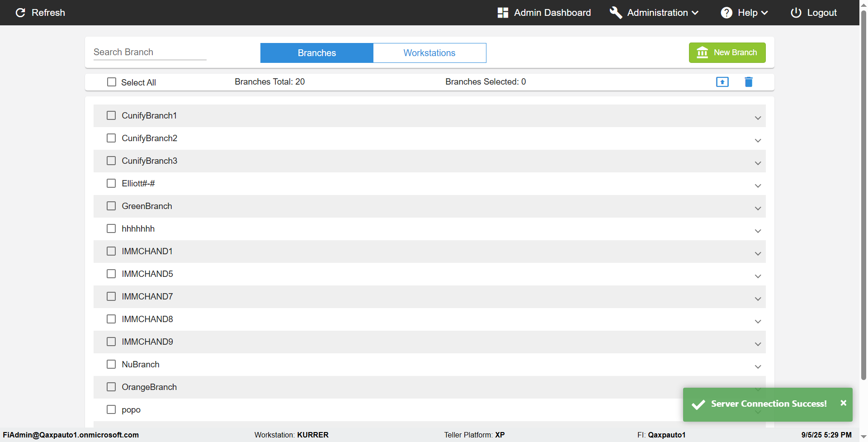Click the GreenBranch branch name
868x442 pixels.
pos(147,206)
